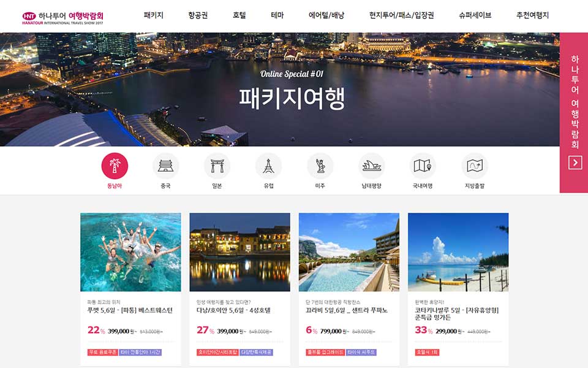Select the 국내여행 map pin icon
588x368 pixels.
(x=423, y=166)
